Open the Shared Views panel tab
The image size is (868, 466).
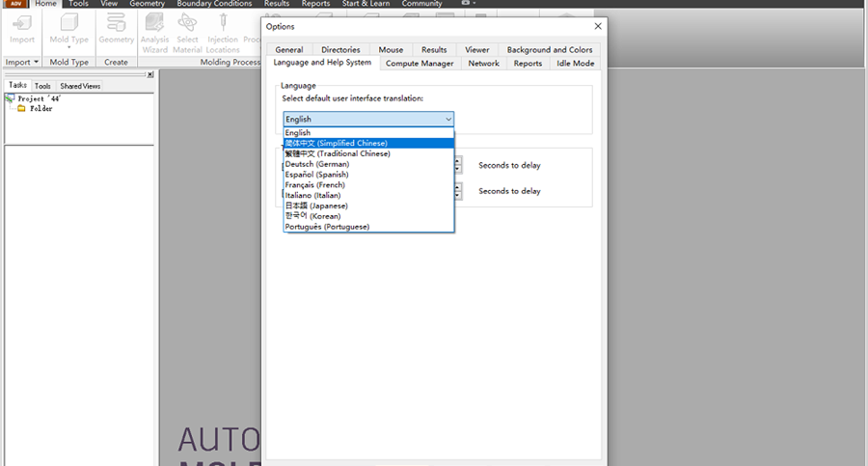[x=80, y=86]
